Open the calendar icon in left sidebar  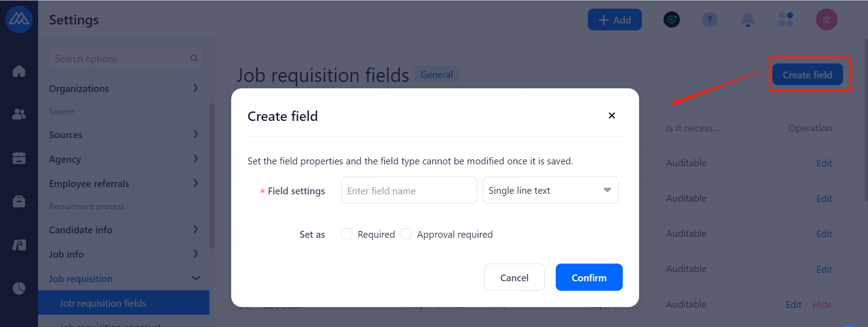(19, 158)
